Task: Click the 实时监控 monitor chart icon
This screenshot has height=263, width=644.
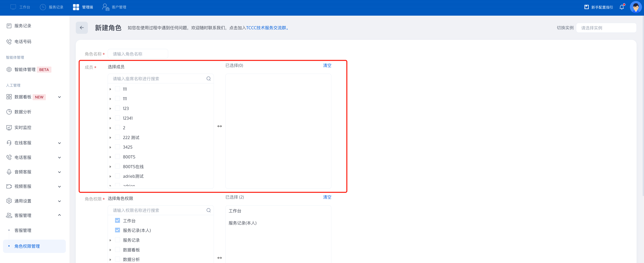Action: 9,128
